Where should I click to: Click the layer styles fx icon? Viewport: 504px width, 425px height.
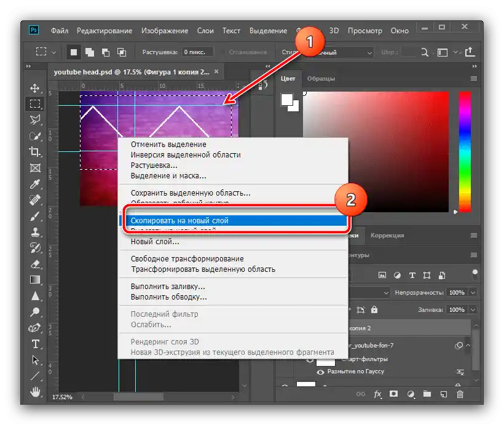(x=377, y=394)
